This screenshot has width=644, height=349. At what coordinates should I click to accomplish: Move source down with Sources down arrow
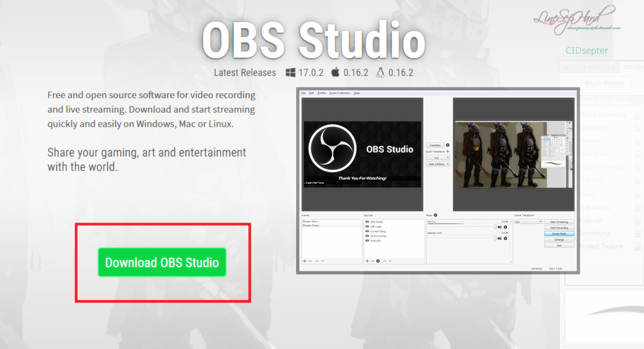[390, 261]
